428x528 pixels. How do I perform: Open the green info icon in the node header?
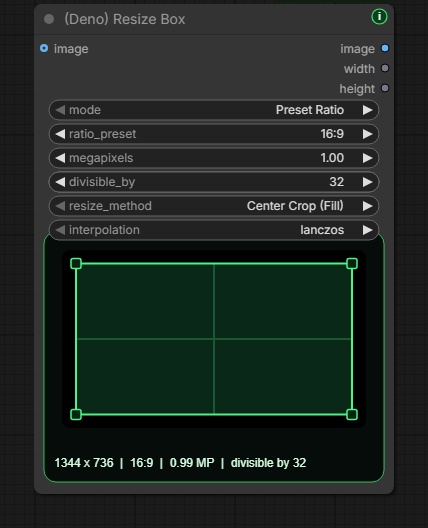(x=379, y=16)
